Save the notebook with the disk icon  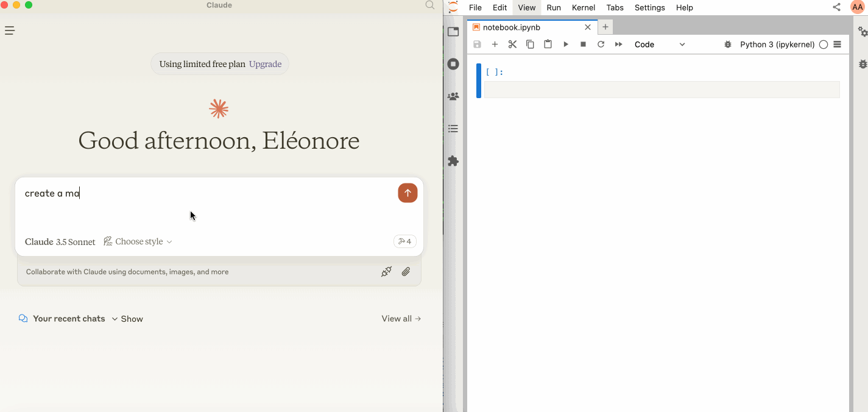[478, 44]
